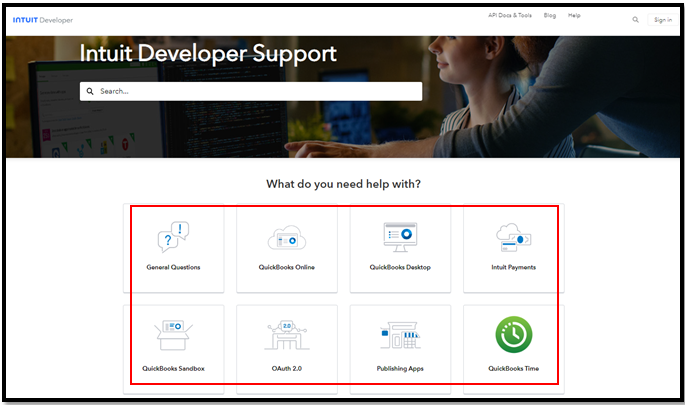The image size is (685, 405).
Task: Open the QuickBooks Online cloud icon
Action: tap(287, 238)
